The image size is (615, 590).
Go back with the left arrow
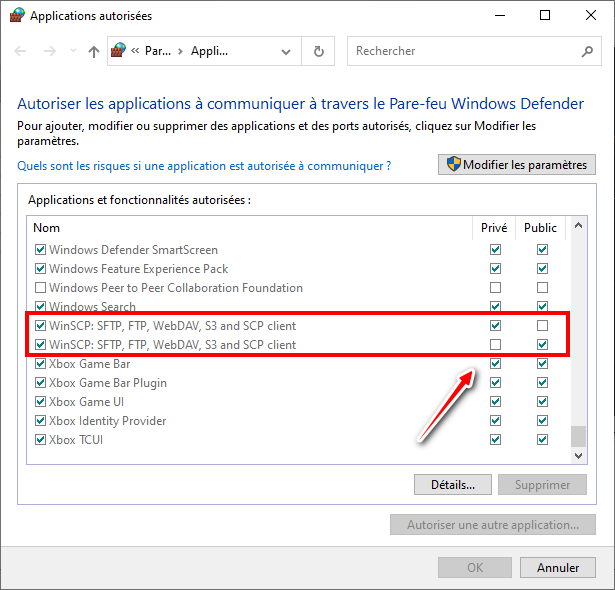(x=20, y=51)
